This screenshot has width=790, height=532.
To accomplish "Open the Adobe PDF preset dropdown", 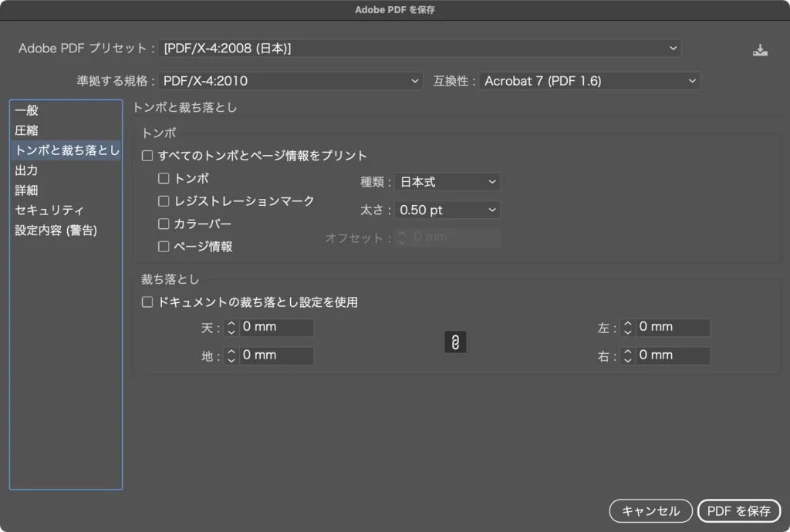I will click(420, 49).
